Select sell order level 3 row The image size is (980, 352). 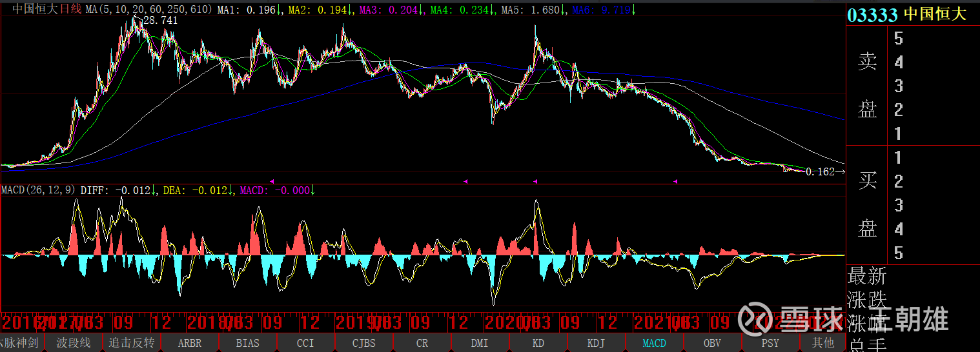pyautogui.click(x=934, y=86)
